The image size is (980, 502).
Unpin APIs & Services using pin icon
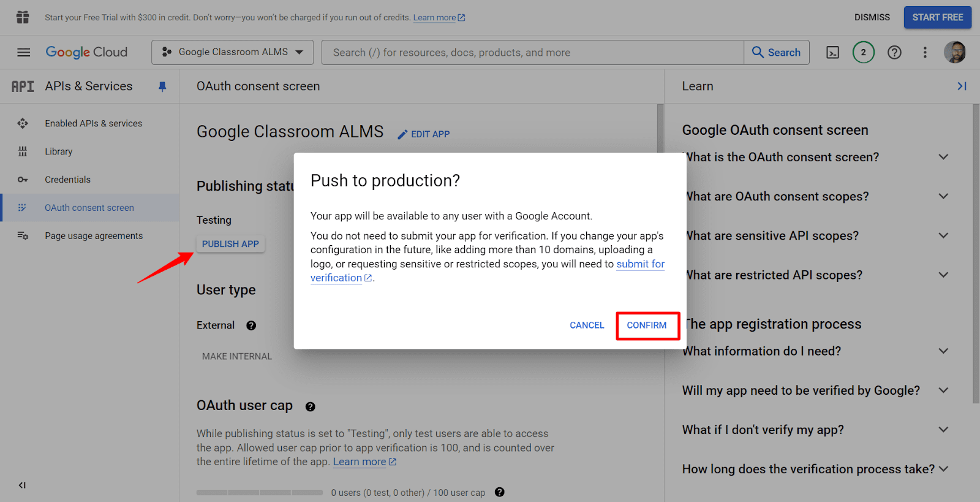pyautogui.click(x=162, y=86)
